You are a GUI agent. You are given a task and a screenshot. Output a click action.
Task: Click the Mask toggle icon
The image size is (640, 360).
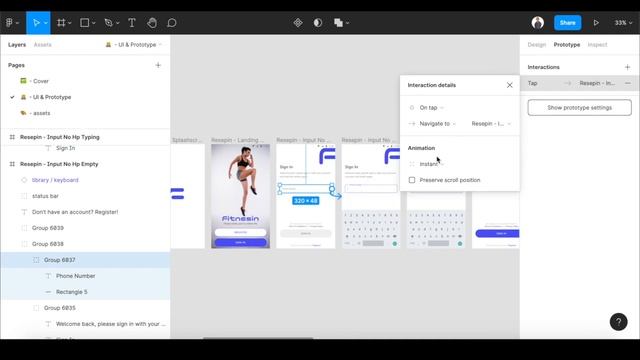318,23
